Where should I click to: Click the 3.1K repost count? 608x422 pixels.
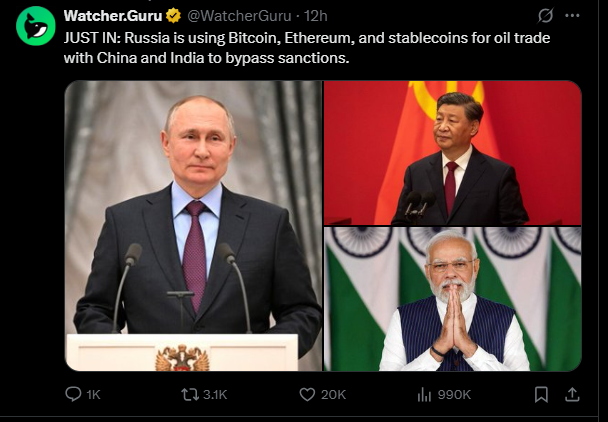(x=215, y=395)
